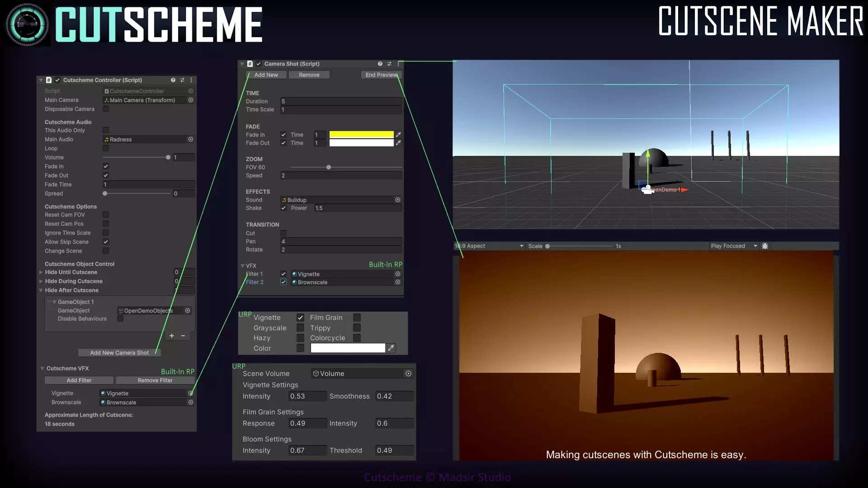Open object picker for Main Camera field
The width and height of the screenshot is (868, 488).
(191, 100)
